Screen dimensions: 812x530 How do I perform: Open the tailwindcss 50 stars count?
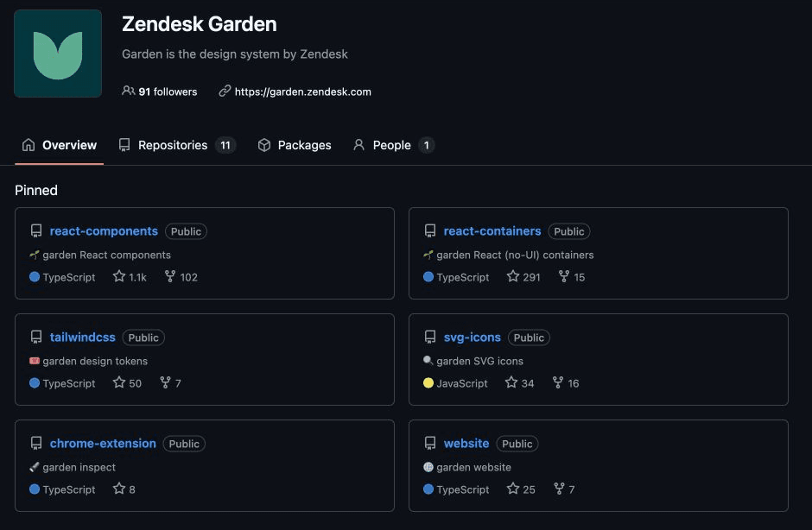click(x=135, y=383)
